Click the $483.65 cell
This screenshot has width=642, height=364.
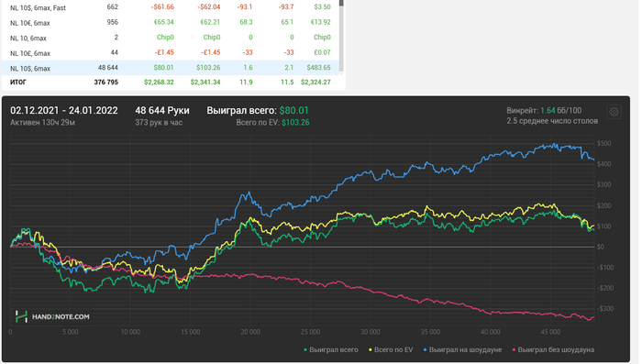tap(319, 68)
